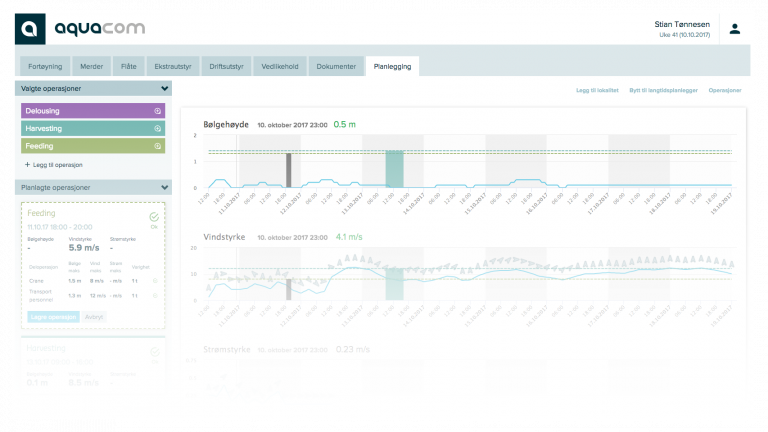Click the Feeding card title
This screenshot has width=768, height=432.
point(41,213)
